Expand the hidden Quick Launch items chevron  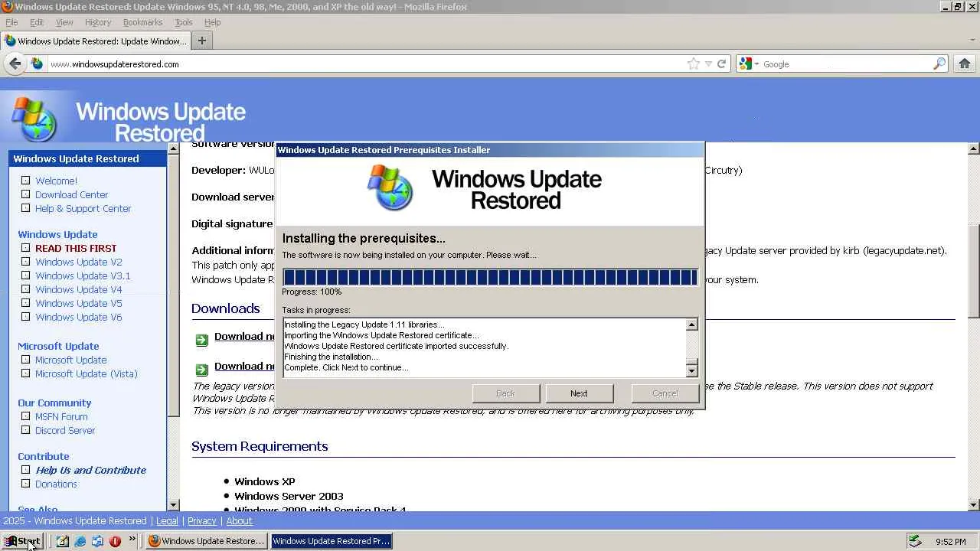pos(132,540)
